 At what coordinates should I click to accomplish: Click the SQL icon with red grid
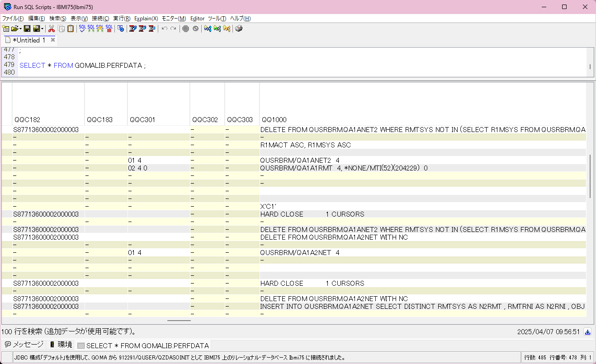point(109,28)
